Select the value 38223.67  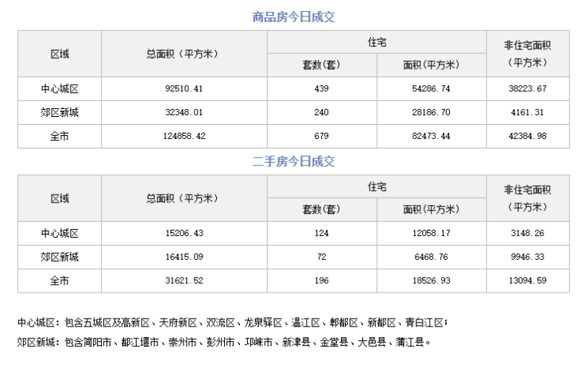pos(528,89)
